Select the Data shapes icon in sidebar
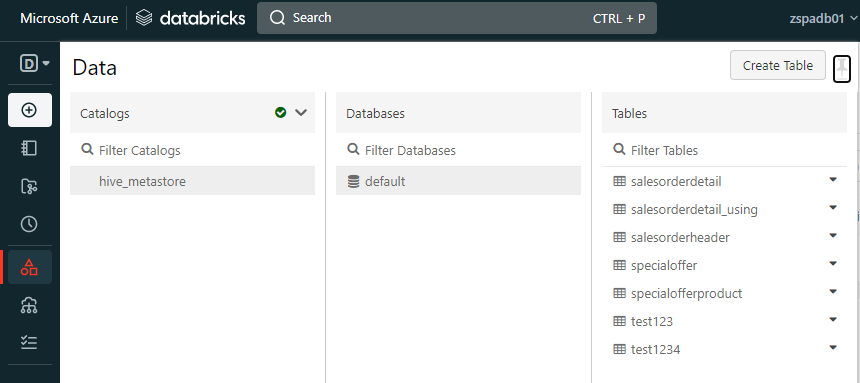This screenshot has width=860, height=383. point(29,267)
